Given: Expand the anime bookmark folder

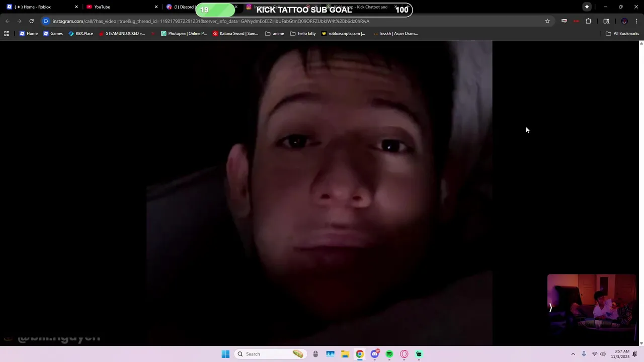Looking at the screenshot, I should [x=274, y=34].
